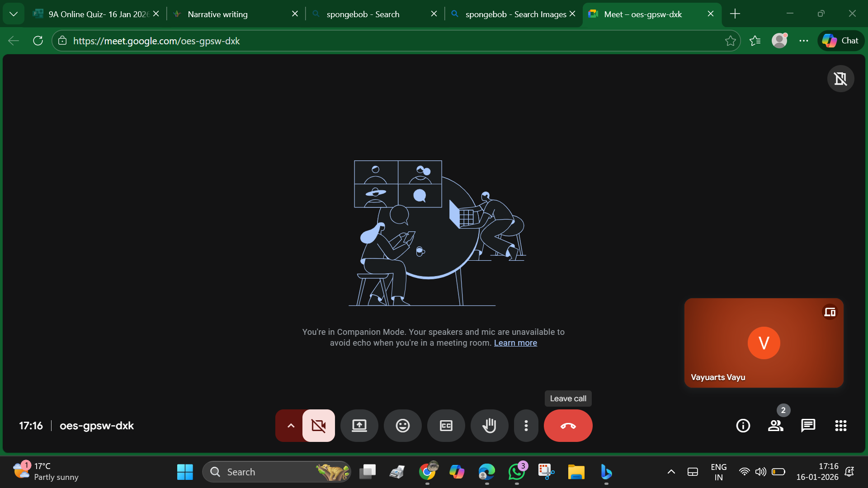Expand the tab search dropdown arrow

point(14,14)
